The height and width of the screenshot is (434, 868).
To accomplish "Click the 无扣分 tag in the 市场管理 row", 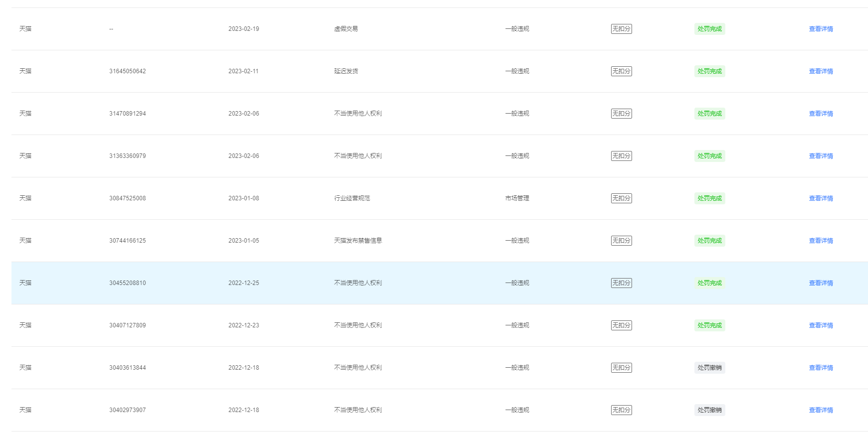I will click(621, 198).
